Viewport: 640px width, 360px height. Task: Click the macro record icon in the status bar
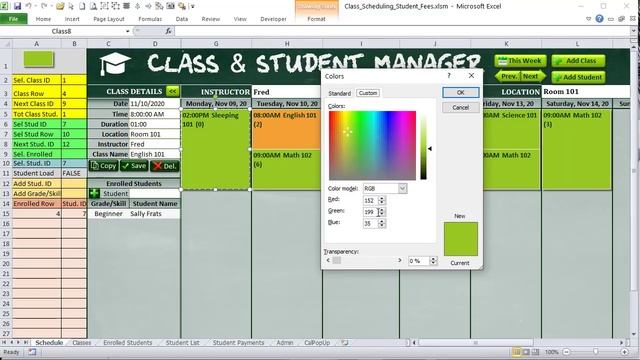coord(32,352)
